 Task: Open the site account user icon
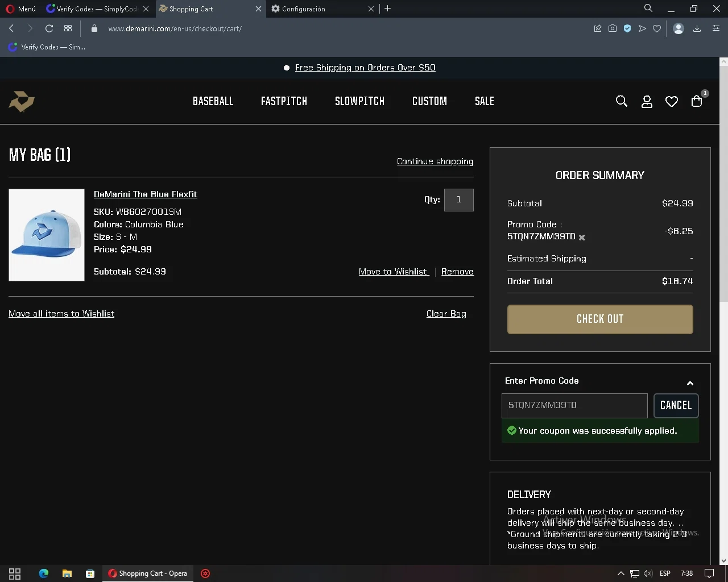click(x=647, y=102)
